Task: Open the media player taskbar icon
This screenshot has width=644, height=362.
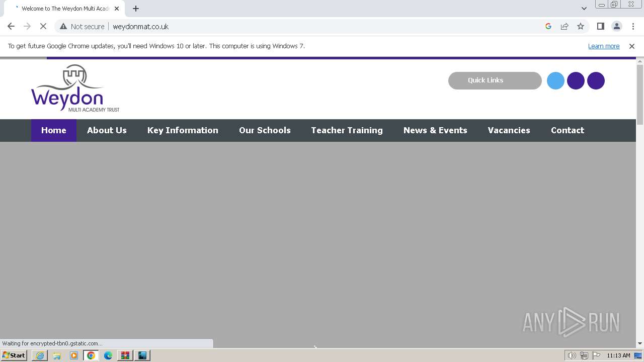Action: (74, 355)
